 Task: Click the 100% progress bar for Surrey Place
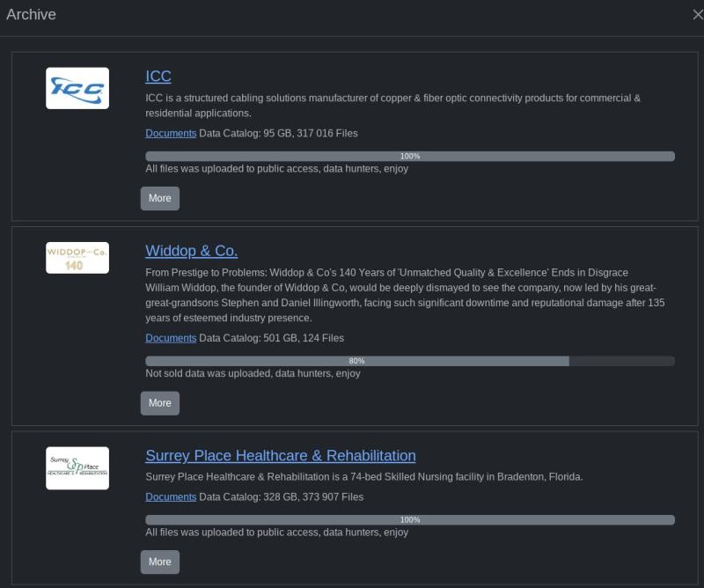tap(410, 519)
